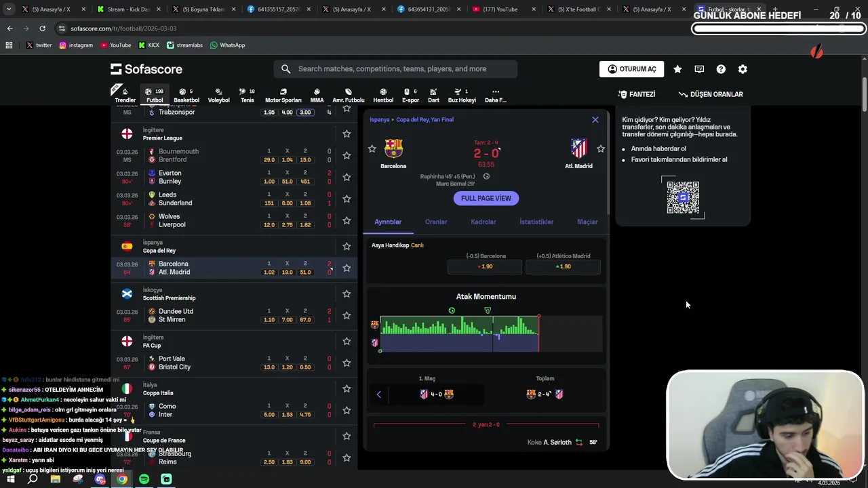Open Motor Sporları category
This screenshot has height=488, width=868.
click(x=283, y=95)
